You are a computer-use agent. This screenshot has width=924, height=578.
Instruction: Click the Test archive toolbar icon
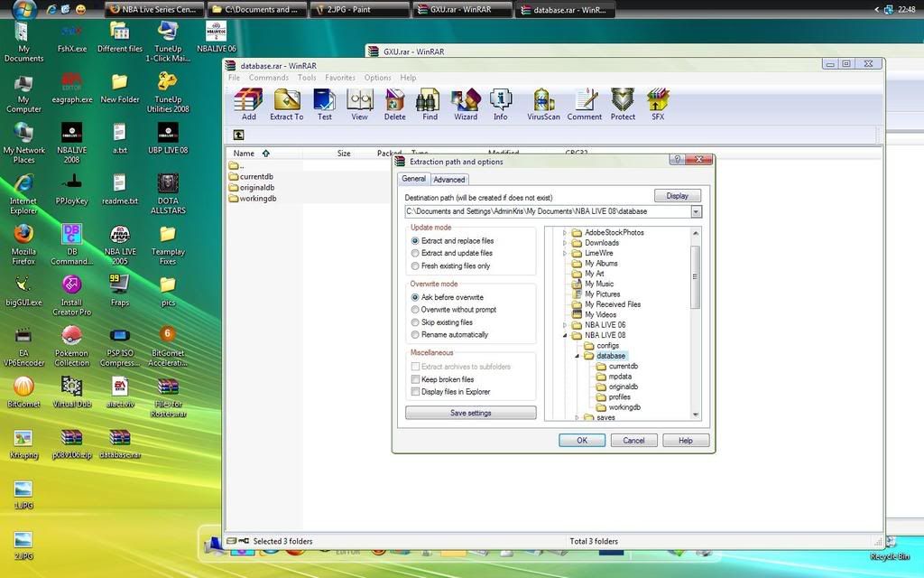pos(324,105)
